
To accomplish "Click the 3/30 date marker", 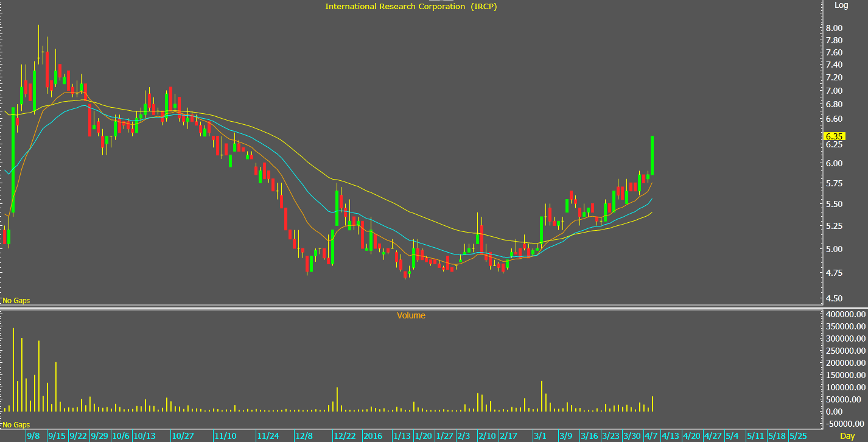I will click(632, 436).
